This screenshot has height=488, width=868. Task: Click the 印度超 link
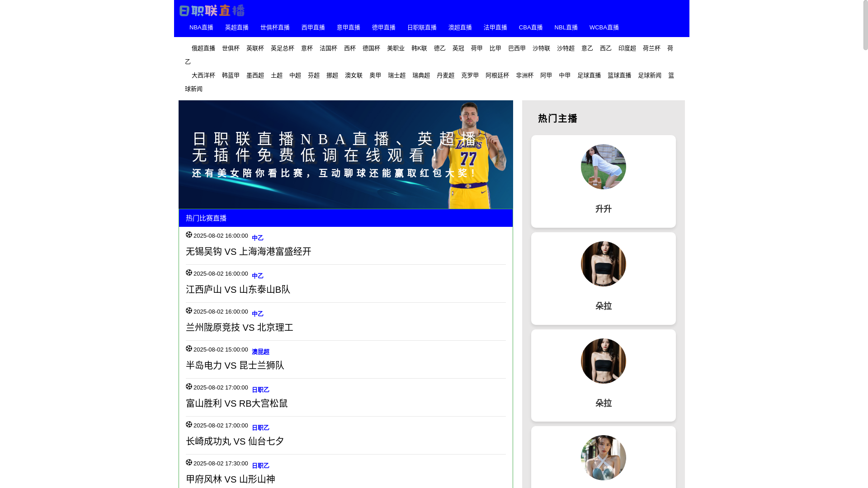click(x=627, y=48)
